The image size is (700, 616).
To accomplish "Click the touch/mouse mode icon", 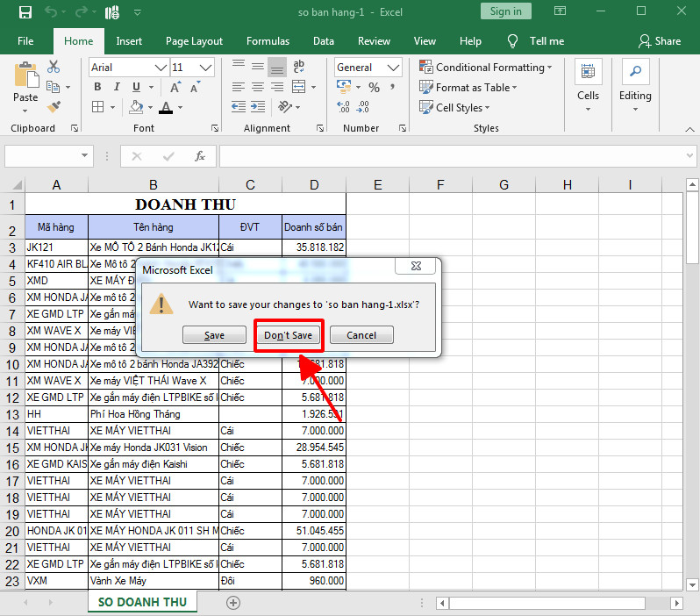I will [112, 12].
